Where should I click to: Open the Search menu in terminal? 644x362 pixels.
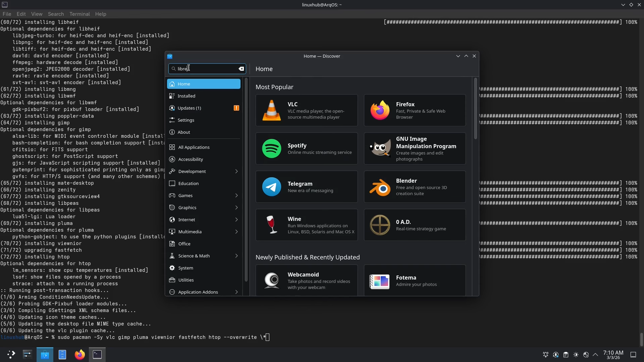click(x=56, y=14)
